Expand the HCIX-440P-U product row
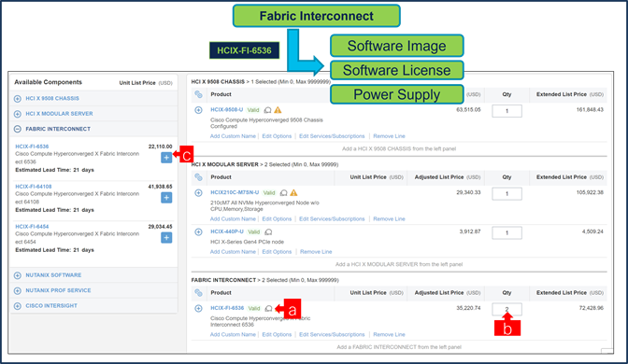Viewport: 628px width, 364px height. (x=198, y=231)
